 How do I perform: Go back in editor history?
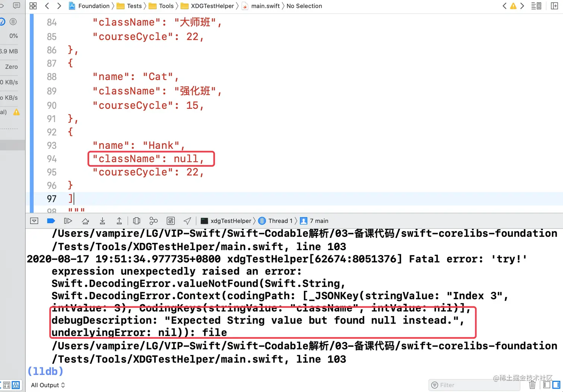point(47,6)
